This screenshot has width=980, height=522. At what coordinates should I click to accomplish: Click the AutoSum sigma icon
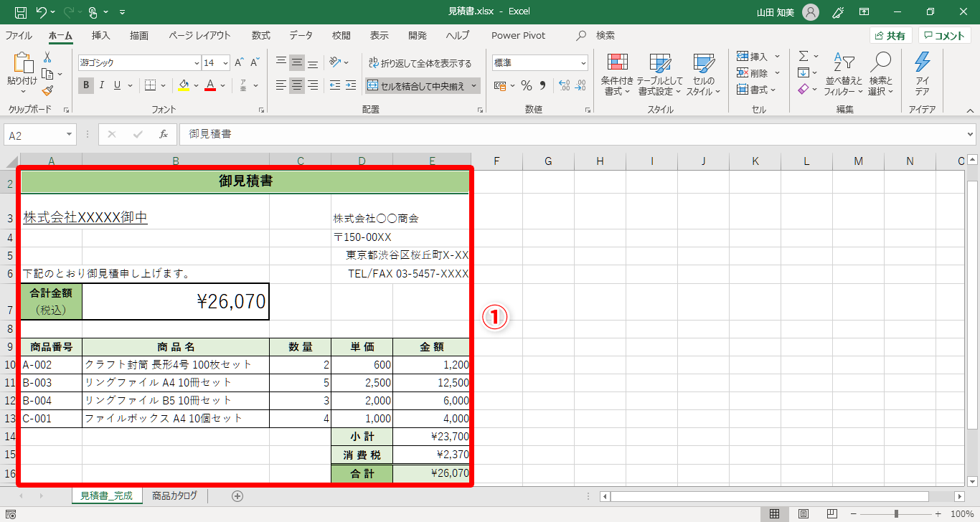point(804,56)
